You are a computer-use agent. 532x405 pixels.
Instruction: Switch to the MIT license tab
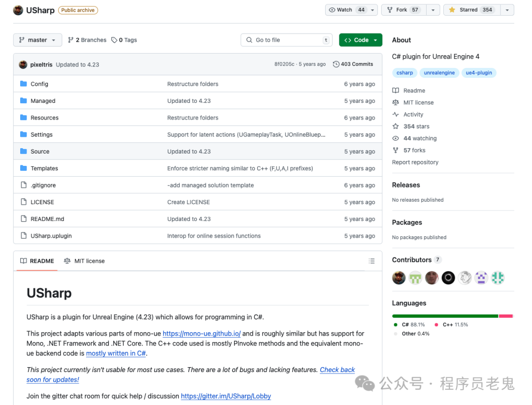tap(84, 261)
